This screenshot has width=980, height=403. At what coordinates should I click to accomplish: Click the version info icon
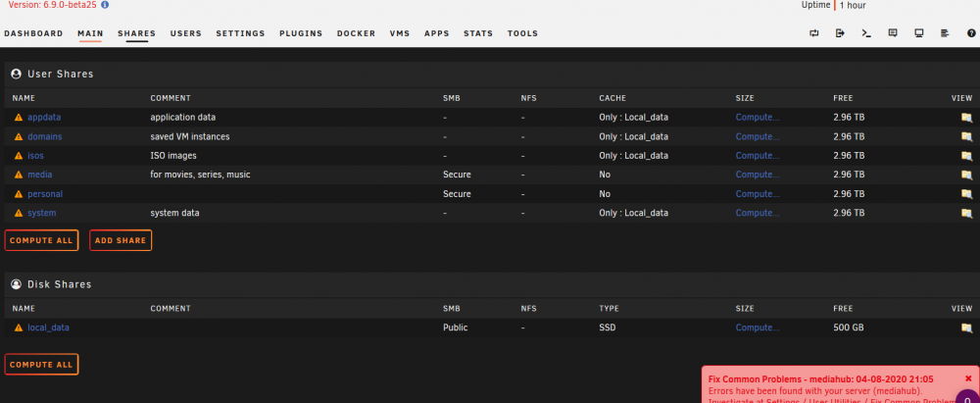click(105, 4)
